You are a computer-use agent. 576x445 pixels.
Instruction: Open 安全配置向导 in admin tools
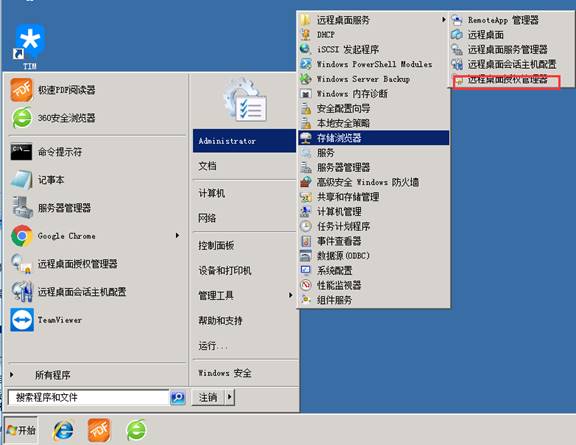tap(374, 108)
